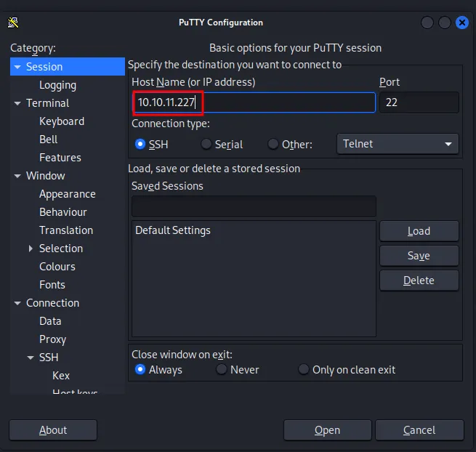Open the Translation settings panel
Image resolution: width=476 pixels, height=452 pixels.
tap(66, 230)
